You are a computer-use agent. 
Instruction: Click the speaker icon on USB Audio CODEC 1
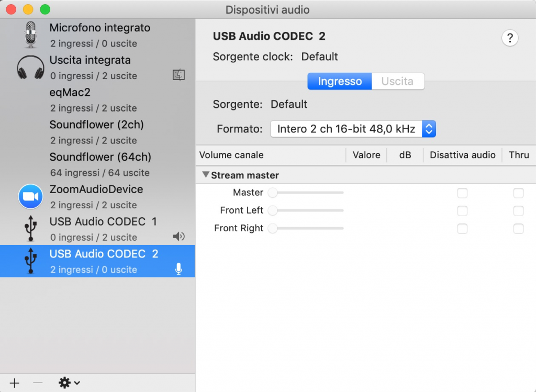(178, 237)
